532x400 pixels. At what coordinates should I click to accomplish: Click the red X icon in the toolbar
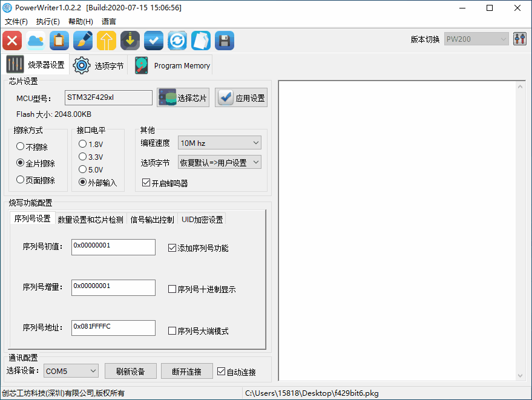pyautogui.click(x=12, y=41)
